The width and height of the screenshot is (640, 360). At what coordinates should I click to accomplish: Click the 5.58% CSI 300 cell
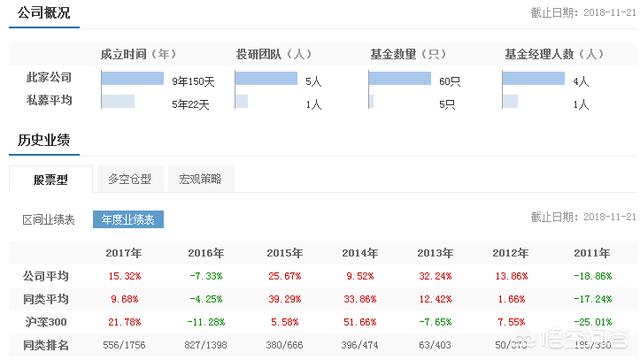[x=284, y=322]
